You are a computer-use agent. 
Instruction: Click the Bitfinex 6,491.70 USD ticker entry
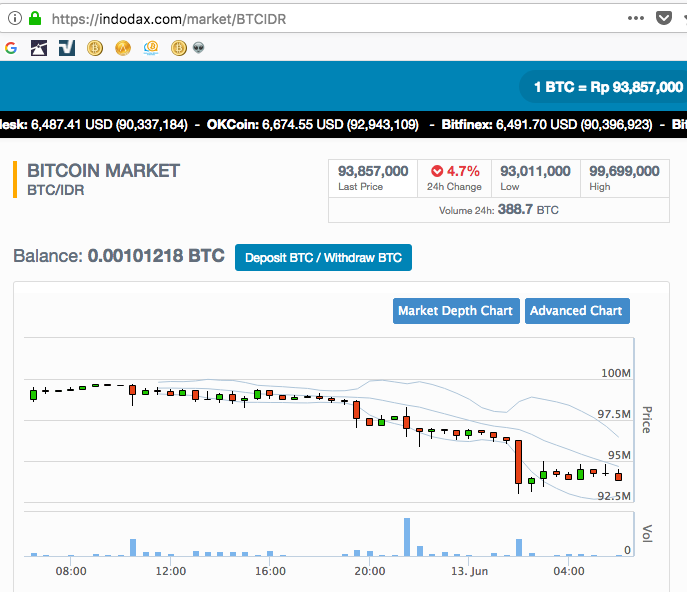pos(547,125)
